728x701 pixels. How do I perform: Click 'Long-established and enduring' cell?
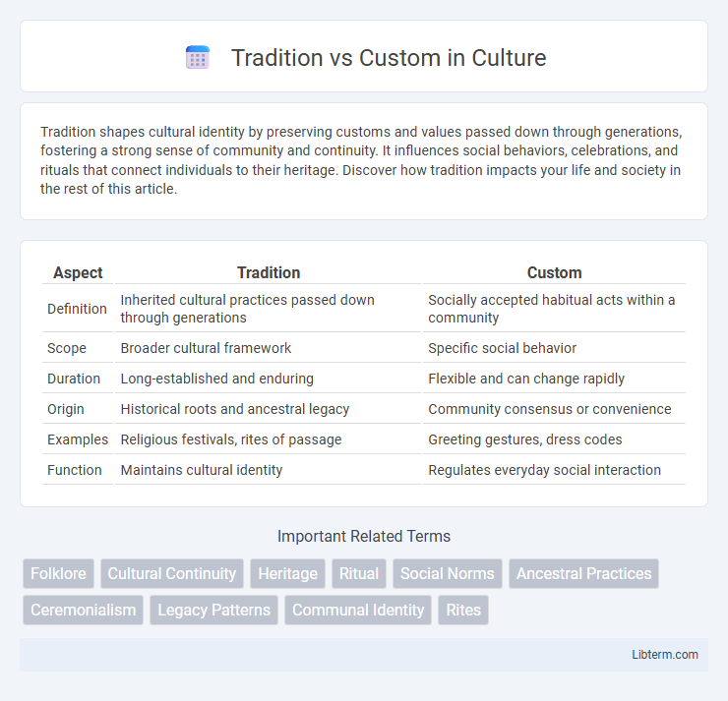268,379
